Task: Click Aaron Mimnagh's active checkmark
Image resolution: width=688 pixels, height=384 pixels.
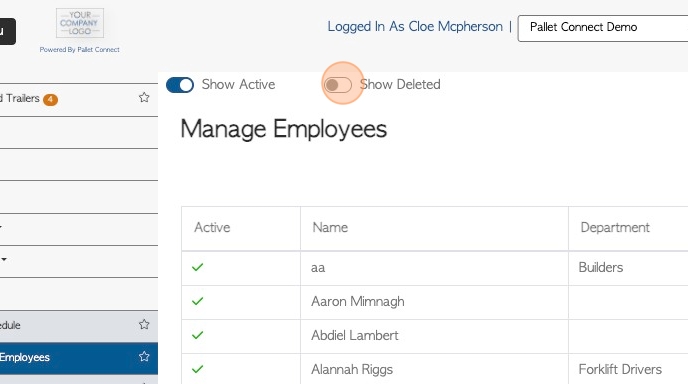Action: [x=197, y=301]
